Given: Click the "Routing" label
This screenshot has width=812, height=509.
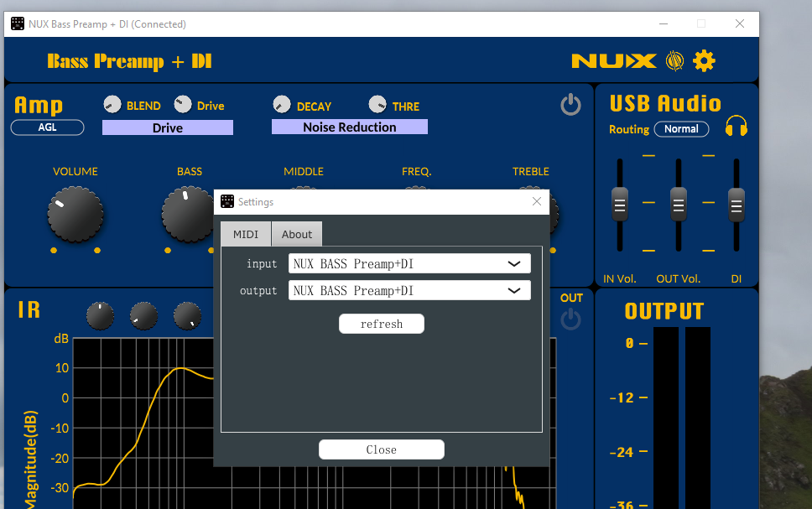Looking at the screenshot, I should tap(629, 129).
